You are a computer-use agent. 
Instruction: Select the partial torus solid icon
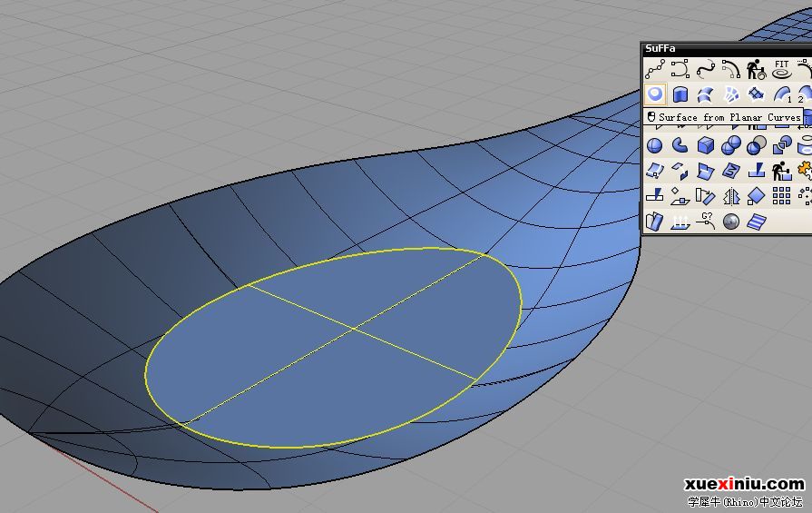pos(680,145)
